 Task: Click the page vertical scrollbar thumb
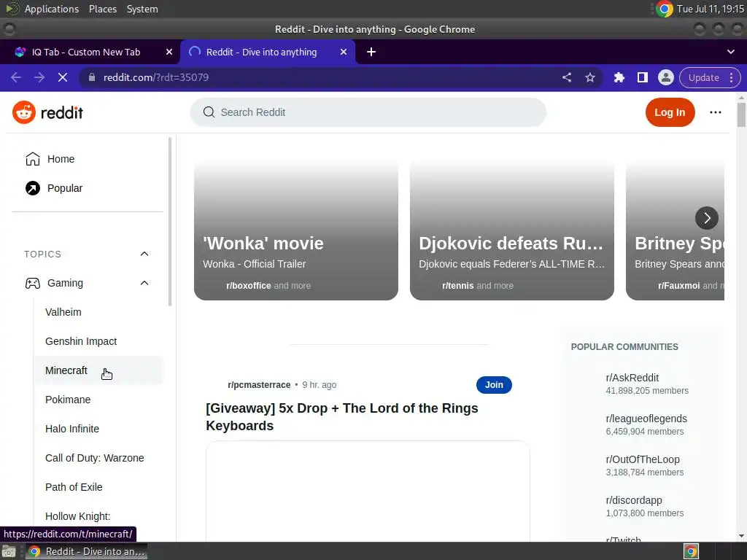pyautogui.click(x=741, y=114)
